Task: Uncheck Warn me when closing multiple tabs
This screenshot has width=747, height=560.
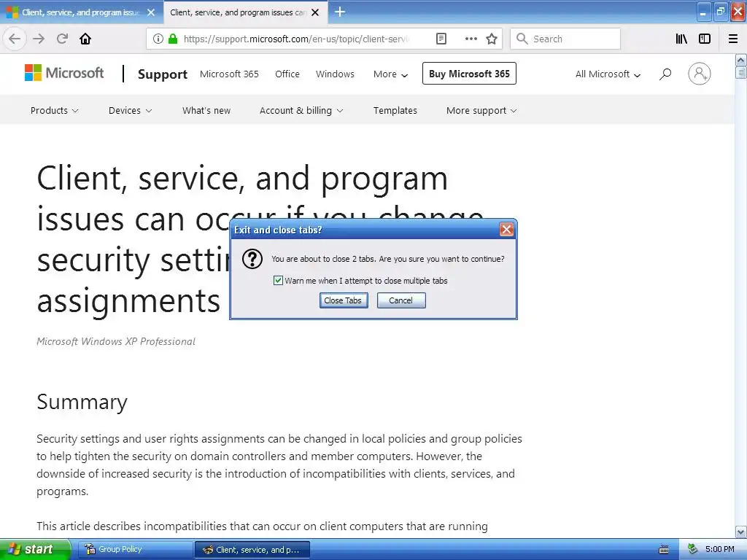Action: point(278,281)
